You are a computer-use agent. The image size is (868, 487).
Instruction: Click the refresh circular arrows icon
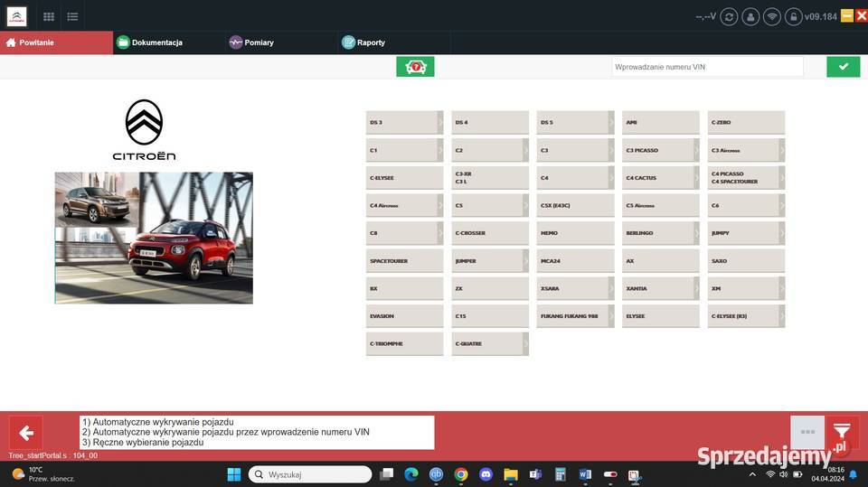(x=729, y=16)
